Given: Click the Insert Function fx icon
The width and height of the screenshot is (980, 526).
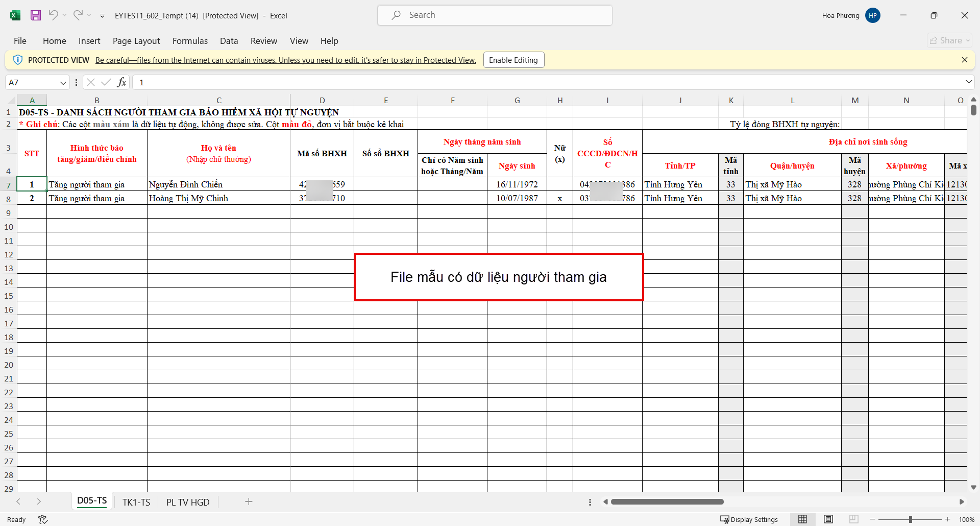Looking at the screenshot, I should tap(121, 82).
